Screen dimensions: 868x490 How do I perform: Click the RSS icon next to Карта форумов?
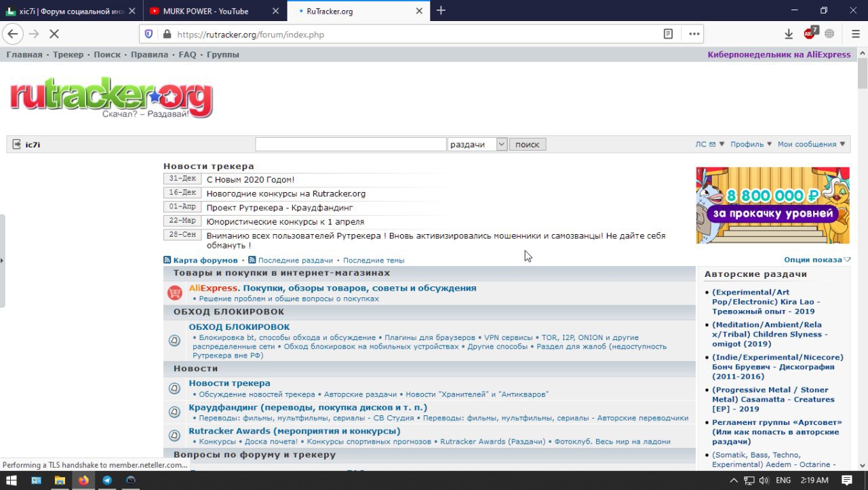167,260
